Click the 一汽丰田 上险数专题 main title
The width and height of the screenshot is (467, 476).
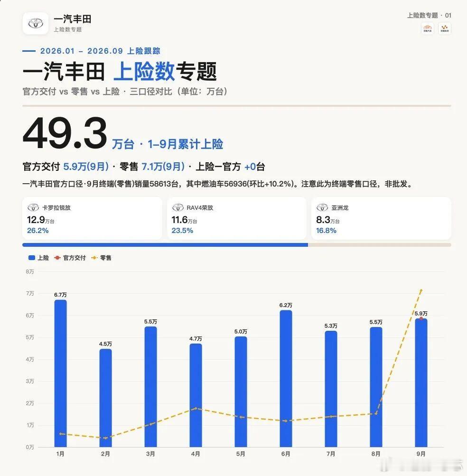tap(120, 71)
